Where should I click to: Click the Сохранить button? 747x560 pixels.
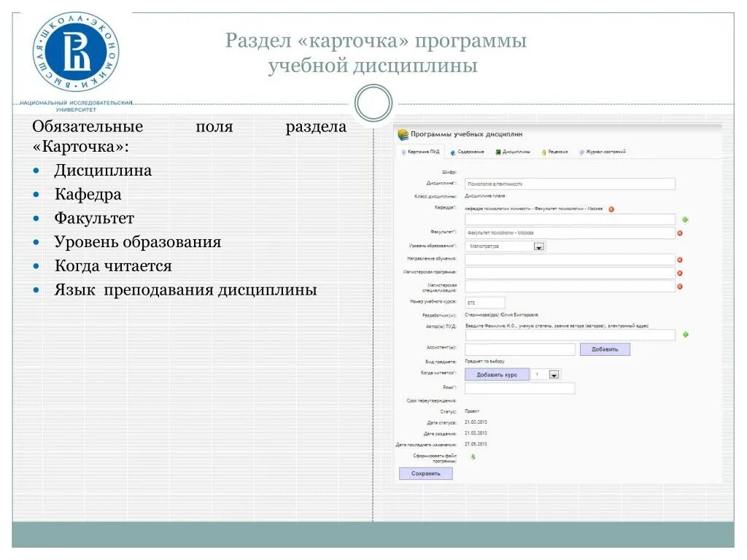click(x=425, y=473)
